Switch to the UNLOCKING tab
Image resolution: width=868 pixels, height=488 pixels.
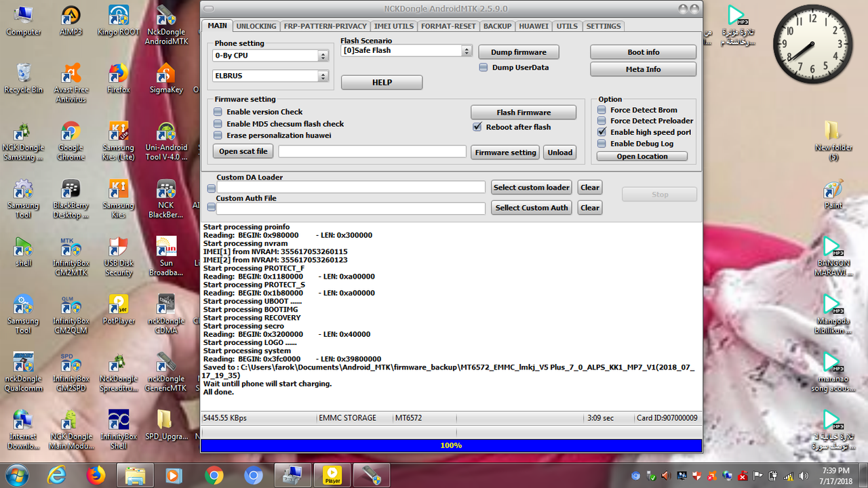pyautogui.click(x=256, y=26)
